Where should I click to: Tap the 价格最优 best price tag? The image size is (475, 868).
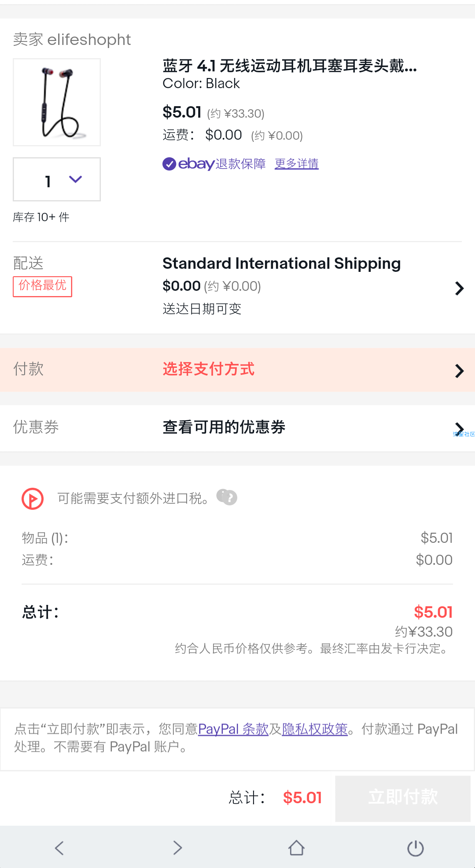pyautogui.click(x=43, y=286)
